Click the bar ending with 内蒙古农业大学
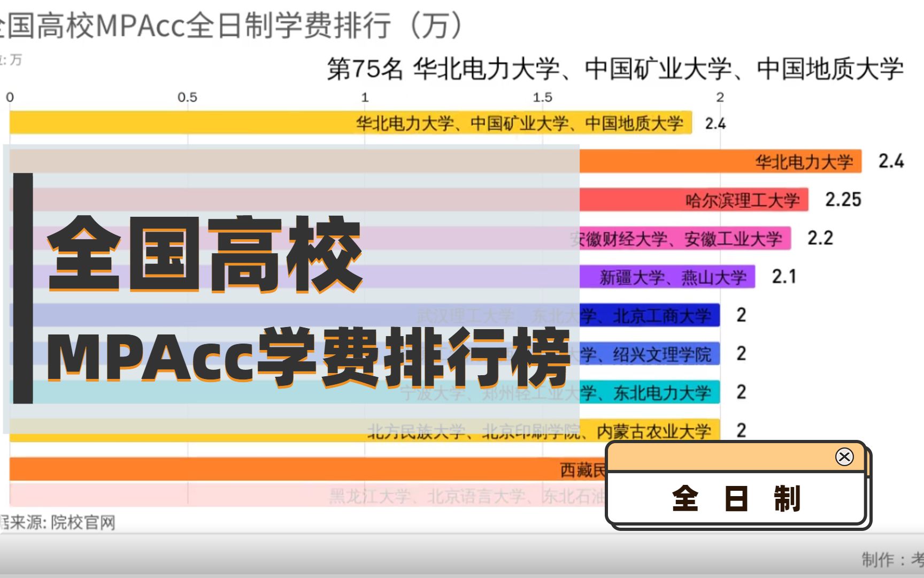 point(365,431)
